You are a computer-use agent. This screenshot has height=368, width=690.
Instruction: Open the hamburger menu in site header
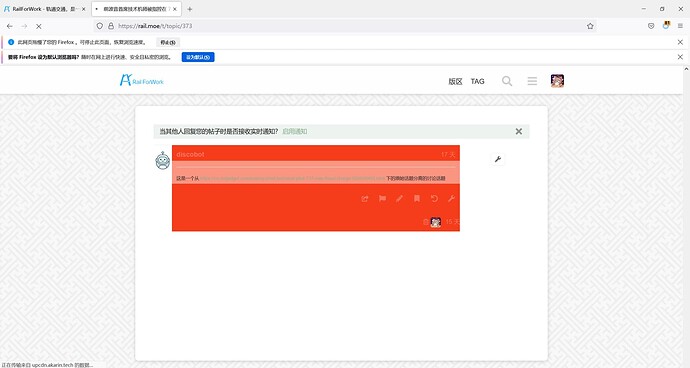[x=532, y=81]
